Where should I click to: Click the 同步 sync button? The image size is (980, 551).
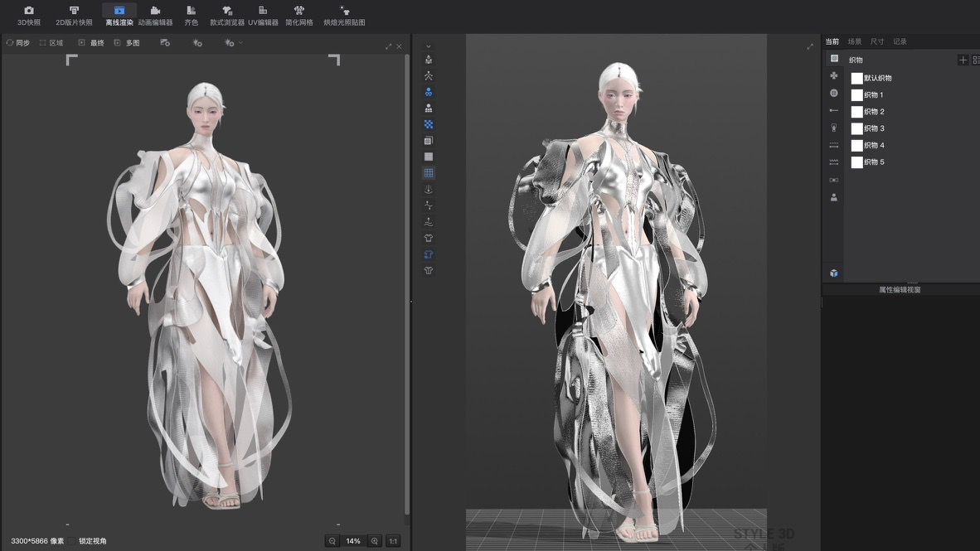17,42
